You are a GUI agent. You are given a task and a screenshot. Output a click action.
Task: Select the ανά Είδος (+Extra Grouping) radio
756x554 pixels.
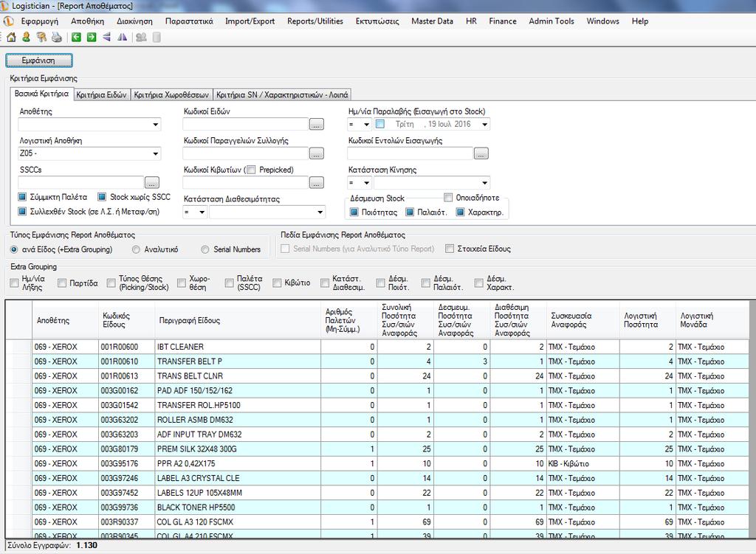14,249
